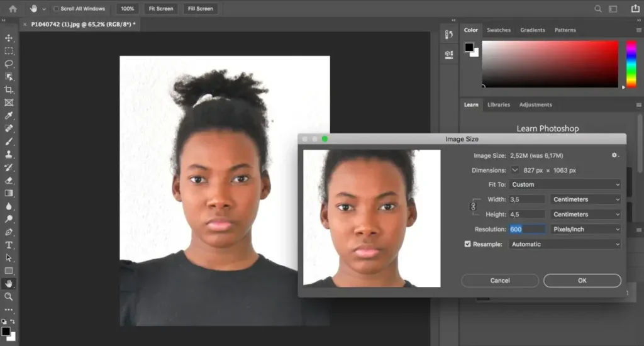
Task: Select the Move tool
Action: pyautogui.click(x=9, y=38)
